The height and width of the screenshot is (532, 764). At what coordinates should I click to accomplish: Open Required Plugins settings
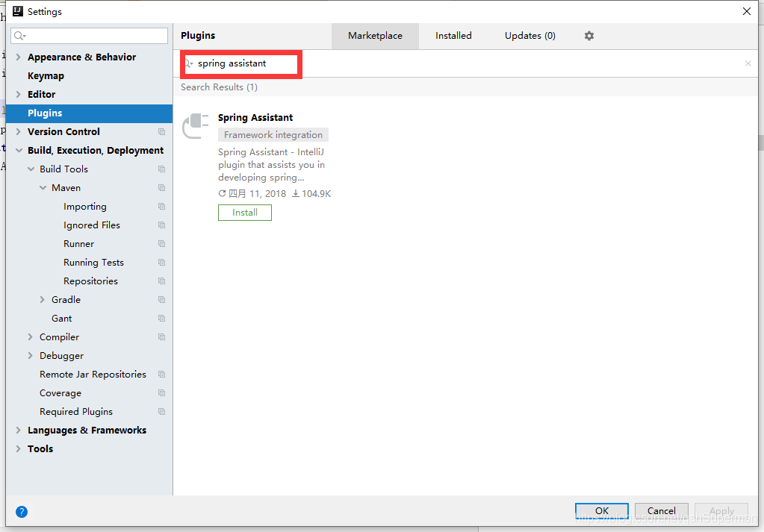(76, 412)
